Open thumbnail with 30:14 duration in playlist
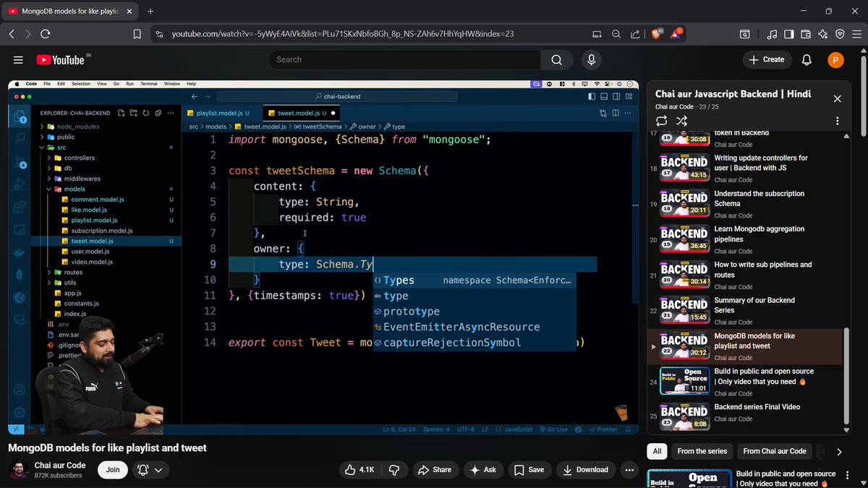868x488 pixels. (x=684, y=275)
